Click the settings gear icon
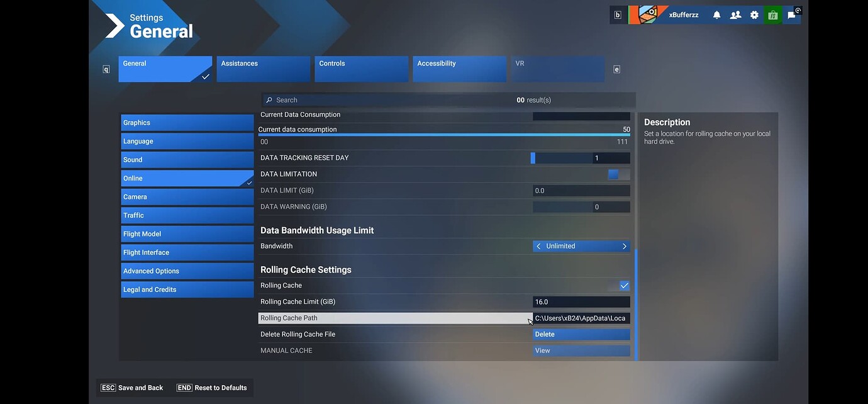This screenshot has width=868, height=404. pyautogui.click(x=754, y=15)
